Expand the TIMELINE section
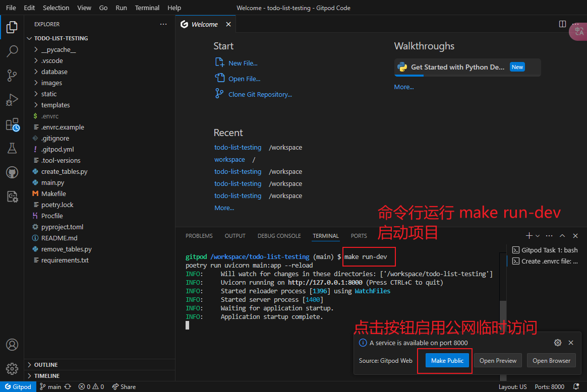Viewport: 587px width, 392px height. pos(47,375)
